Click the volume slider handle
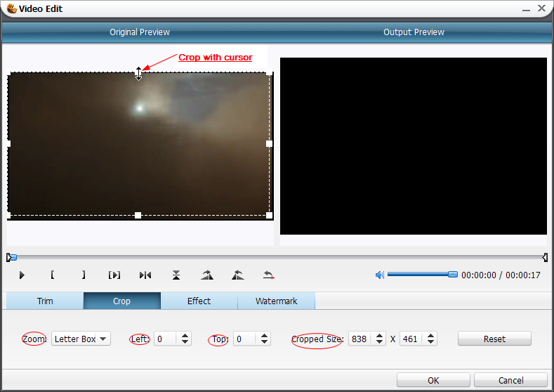This screenshot has height=392, width=554. point(453,275)
